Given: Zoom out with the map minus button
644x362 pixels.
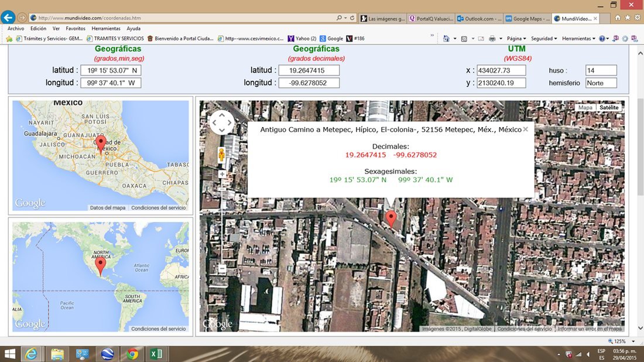Looking at the screenshot, I should [222, 269].
